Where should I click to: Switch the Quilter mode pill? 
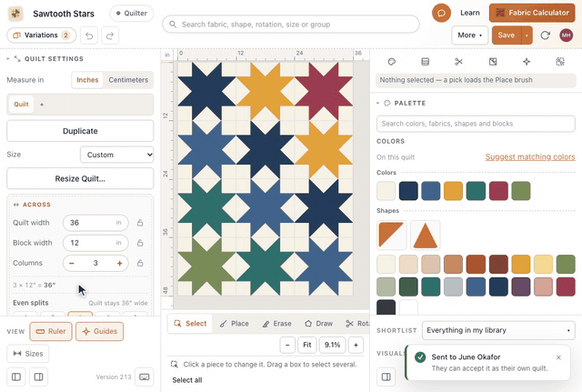[131, 14]
